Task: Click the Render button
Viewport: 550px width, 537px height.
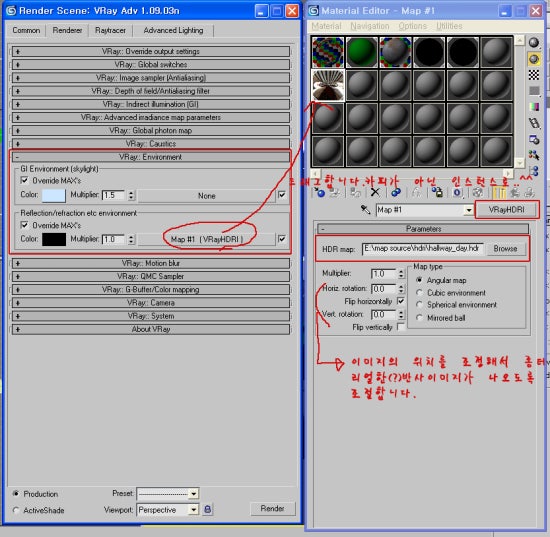Action: tap(273, 508)
